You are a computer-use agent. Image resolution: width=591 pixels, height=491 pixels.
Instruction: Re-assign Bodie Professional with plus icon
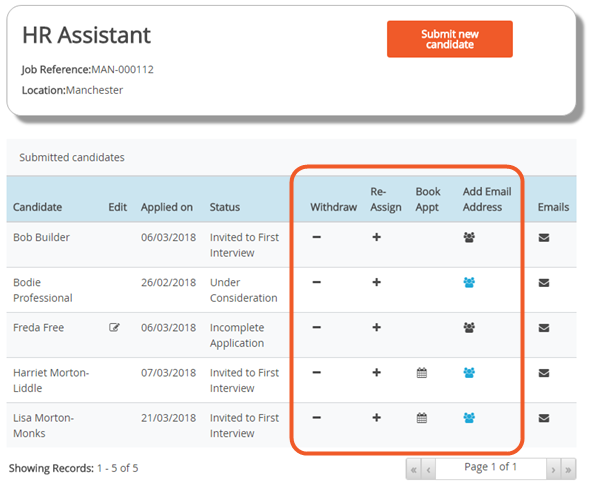tap(377, 282)
